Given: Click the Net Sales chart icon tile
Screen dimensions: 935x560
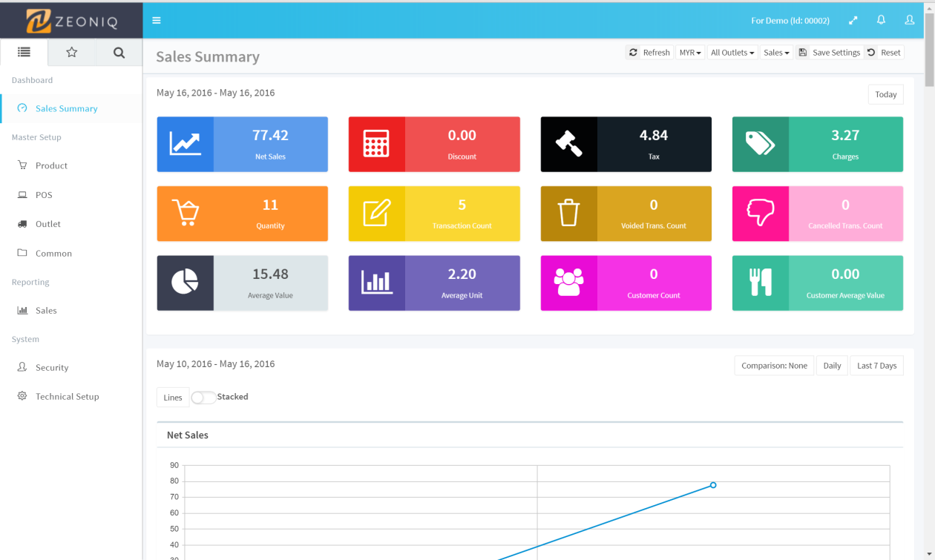Looking at the screenshot, I should (185, 144).
